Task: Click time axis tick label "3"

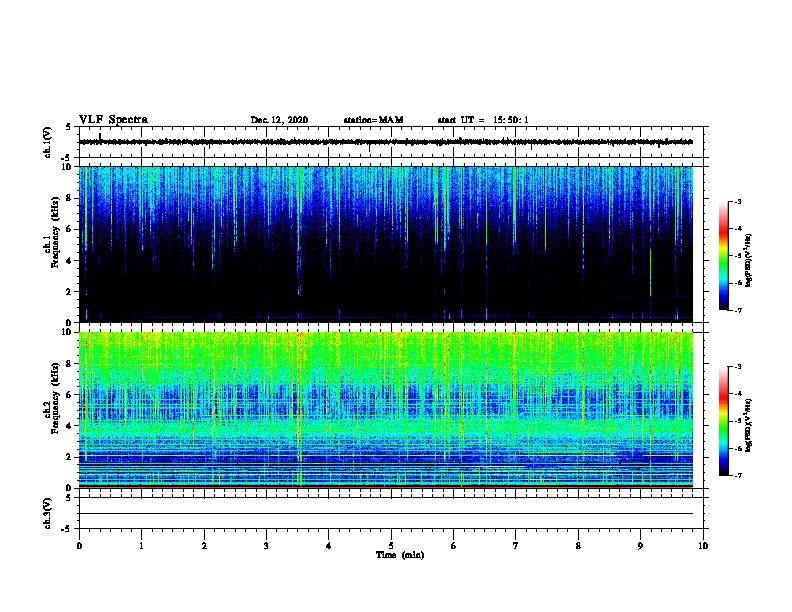Action: (x=266, y=546)
